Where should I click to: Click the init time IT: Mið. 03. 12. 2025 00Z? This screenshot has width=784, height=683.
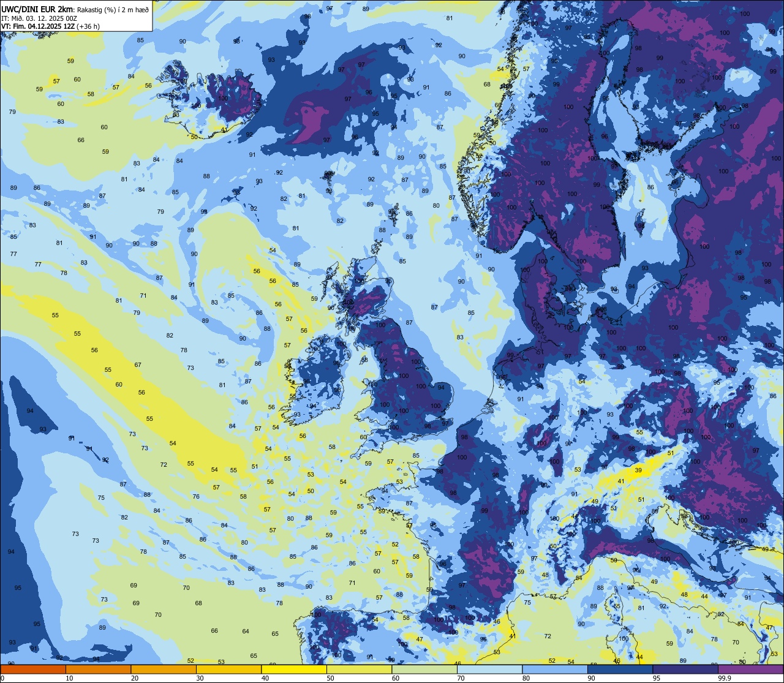point(39,18)
